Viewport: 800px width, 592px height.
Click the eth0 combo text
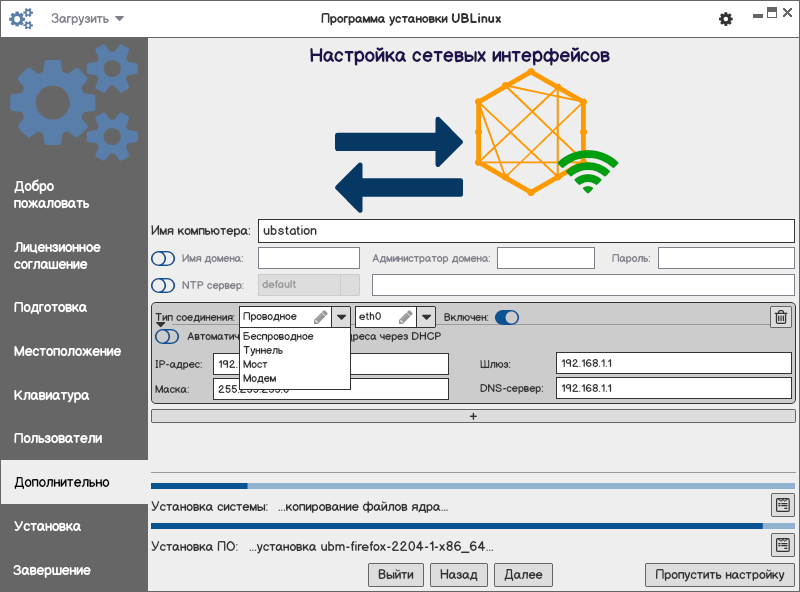tap(370, 316)
